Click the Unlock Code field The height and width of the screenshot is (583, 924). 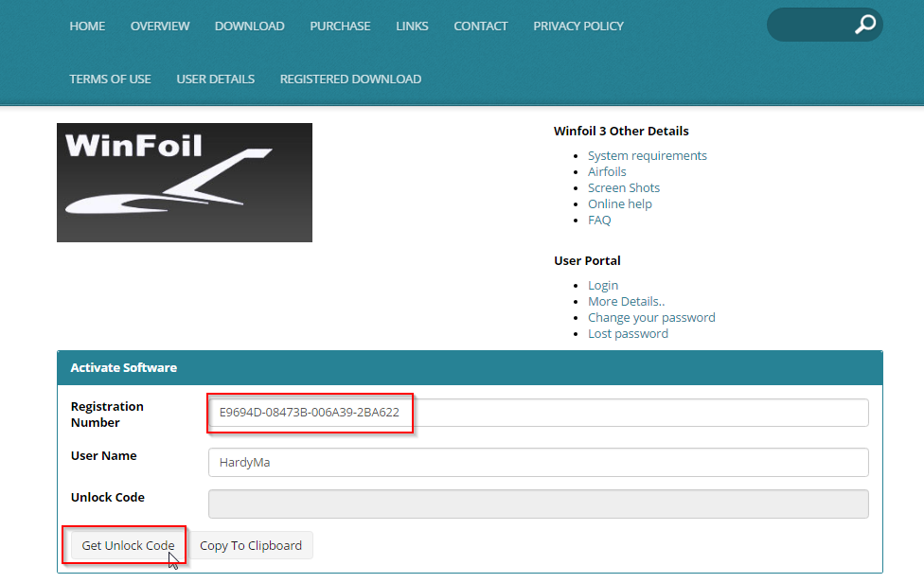pyautogui.click(x=538, y=504)
